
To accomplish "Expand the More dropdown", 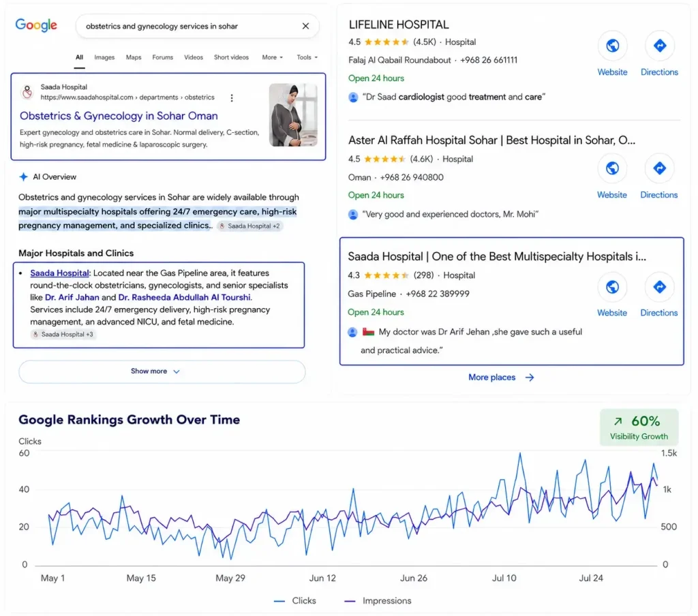I will (272, 57).
